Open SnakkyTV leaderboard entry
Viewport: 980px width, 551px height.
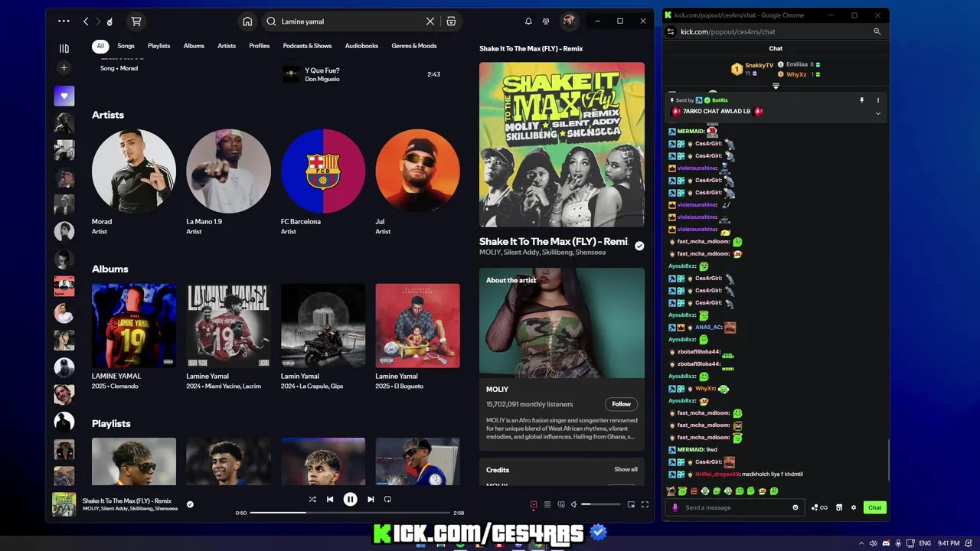click(752, 69)
